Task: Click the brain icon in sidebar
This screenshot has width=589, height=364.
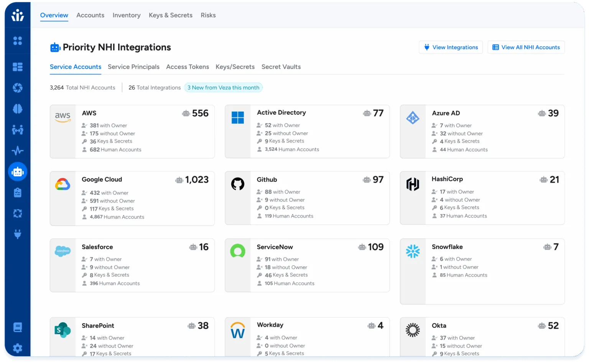Action: pos(18,109)
